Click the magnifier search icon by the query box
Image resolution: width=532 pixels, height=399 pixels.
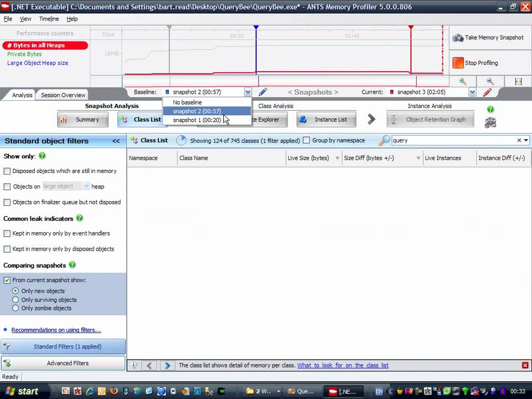[x=383, y=140]
